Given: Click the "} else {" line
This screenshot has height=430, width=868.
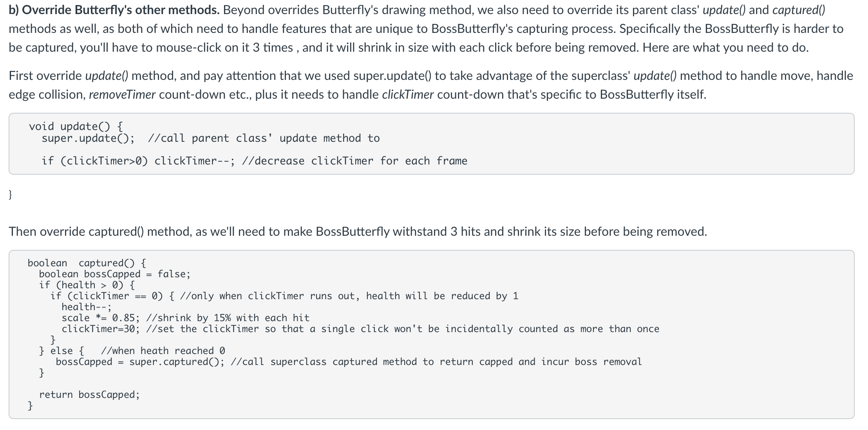Looking at the screenshot, I should 61,351.
